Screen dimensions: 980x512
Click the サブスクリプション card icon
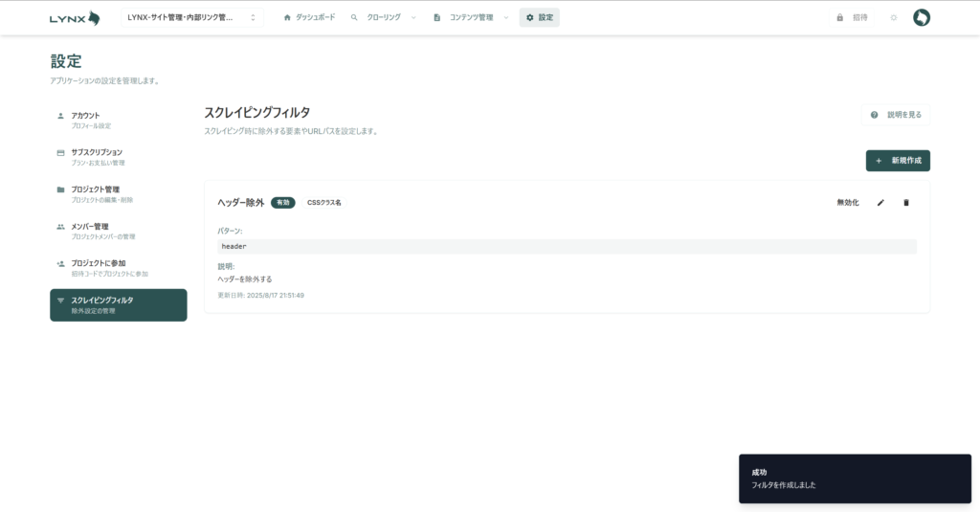61,153
